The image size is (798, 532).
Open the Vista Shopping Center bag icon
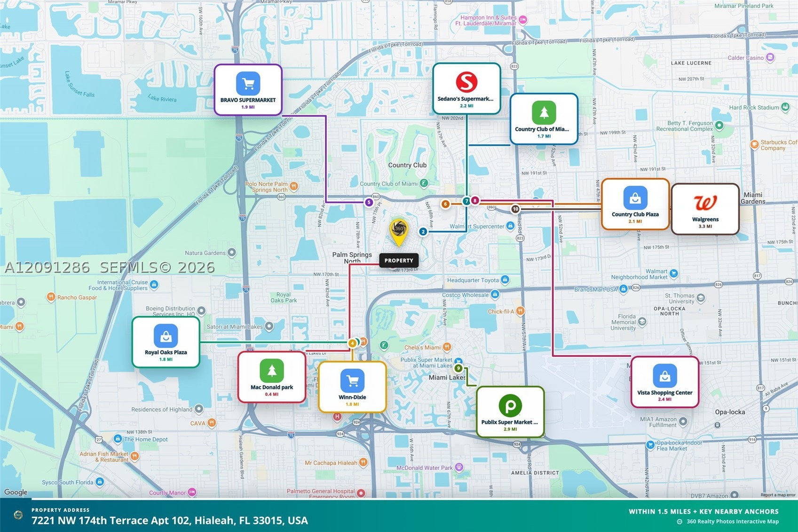pyautogui.click(x=665, y=376)
